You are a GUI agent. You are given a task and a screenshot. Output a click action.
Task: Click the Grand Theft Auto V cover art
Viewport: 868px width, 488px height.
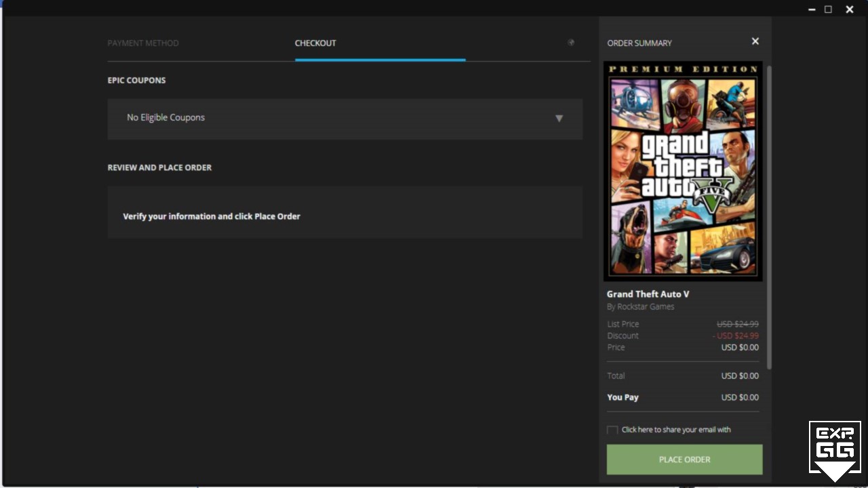[683, 171]
